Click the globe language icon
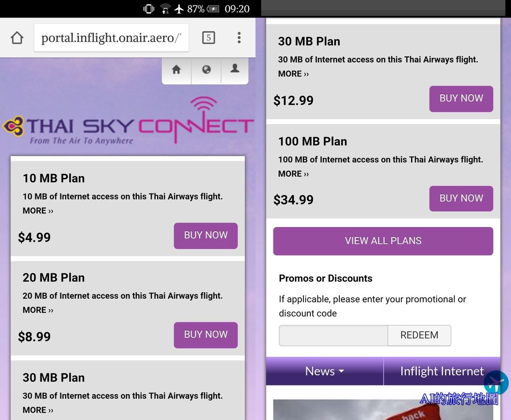 206,69
